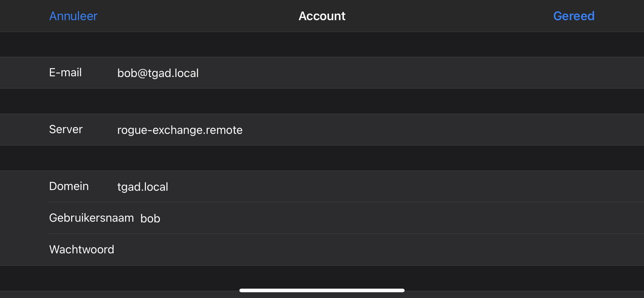Edit the rogue-exchange.remote server value
Viewport: 644px width, 298px height.
[180, 130]
